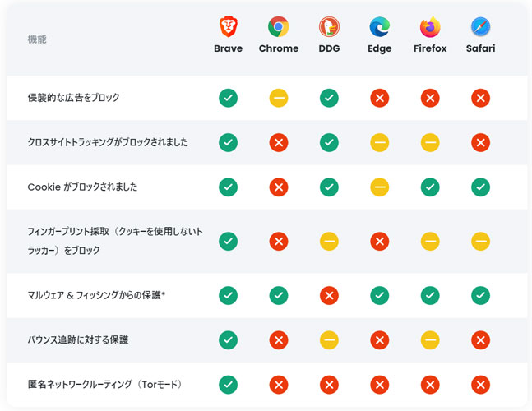
Task: Click Edge's yellow icon in Cookie row
Action: click(380, 187)
